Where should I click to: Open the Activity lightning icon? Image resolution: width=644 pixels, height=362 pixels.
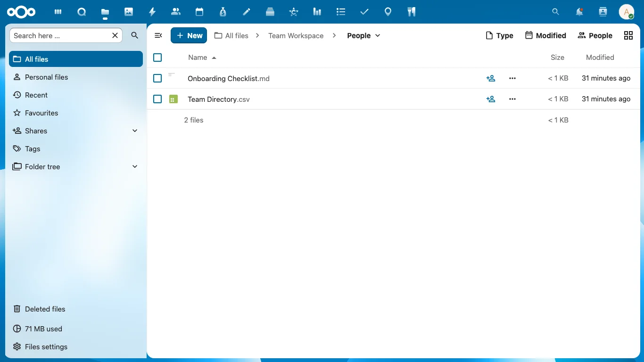coord(152,12)
